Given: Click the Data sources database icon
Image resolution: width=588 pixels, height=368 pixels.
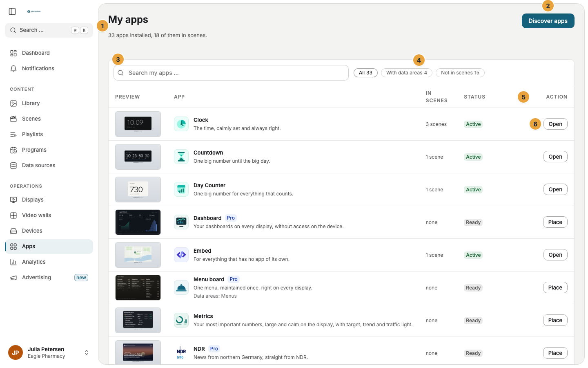Looking at the screenshot, I should (13, 166).
